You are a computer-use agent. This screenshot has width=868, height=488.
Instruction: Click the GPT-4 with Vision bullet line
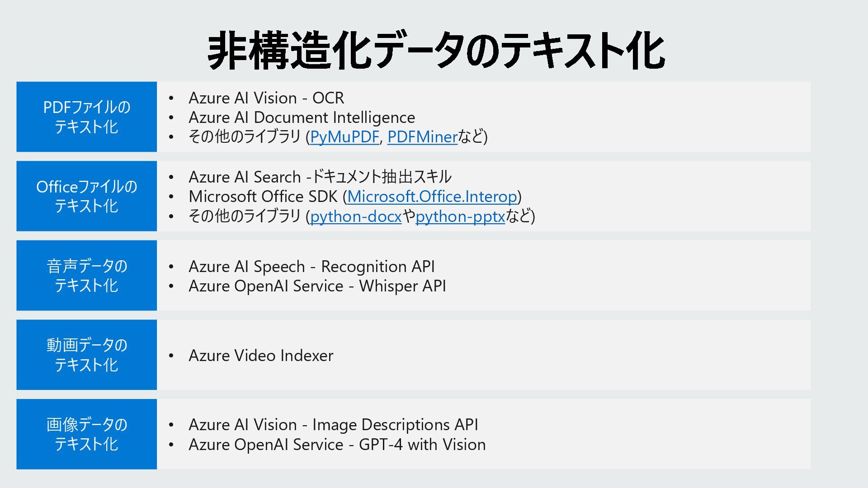[337, 445]
